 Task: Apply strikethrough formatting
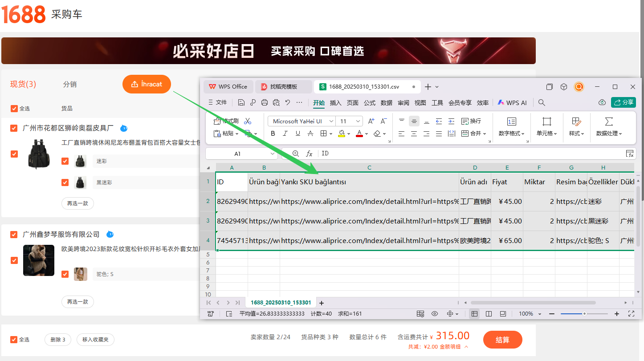(310, 134)
